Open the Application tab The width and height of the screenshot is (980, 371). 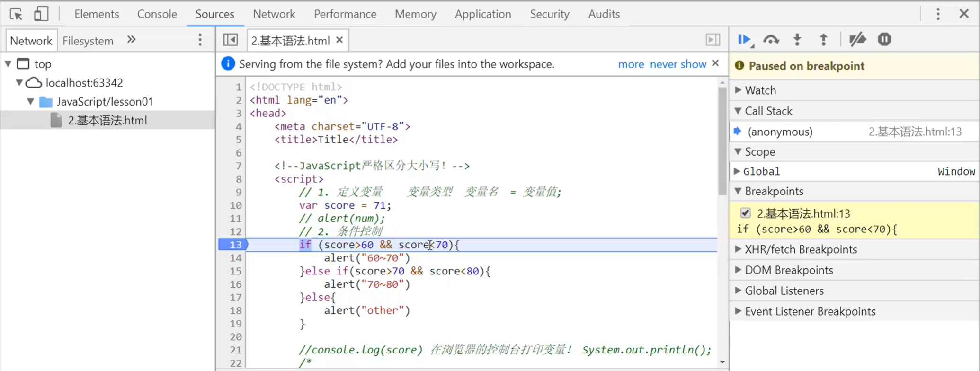point(483,14)
